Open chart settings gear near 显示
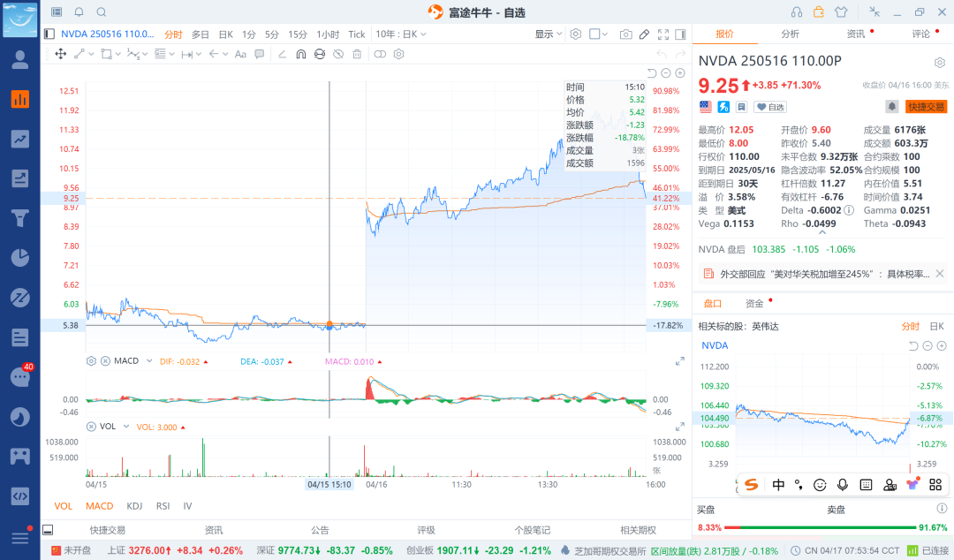The image size is (954, 560). 576,34
